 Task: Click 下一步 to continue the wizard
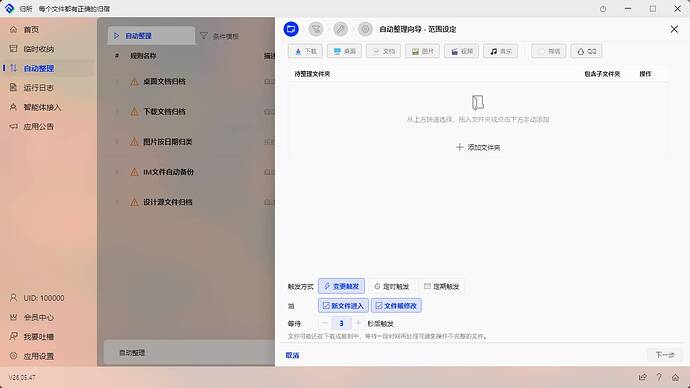pos(665,355)
